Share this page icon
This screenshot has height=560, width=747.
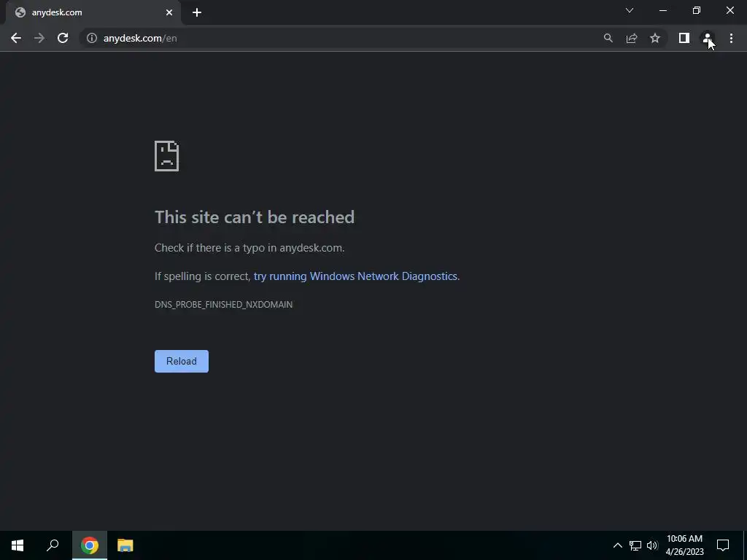click(632, 38)
